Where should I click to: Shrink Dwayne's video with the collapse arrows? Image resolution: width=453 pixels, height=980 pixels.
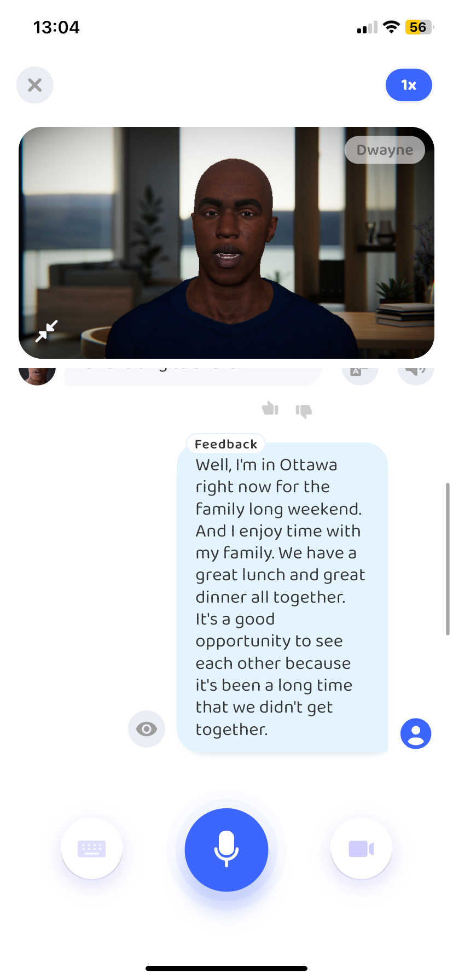click(x=47, y=331)
